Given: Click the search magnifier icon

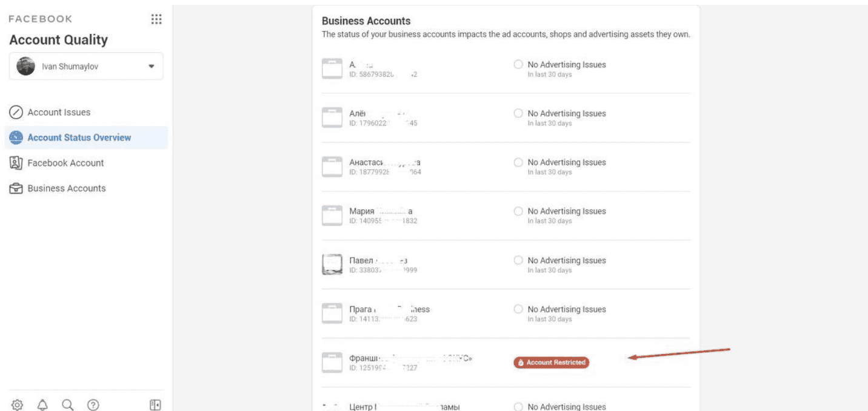Looking at the screenshot, I should pos(68,404).
